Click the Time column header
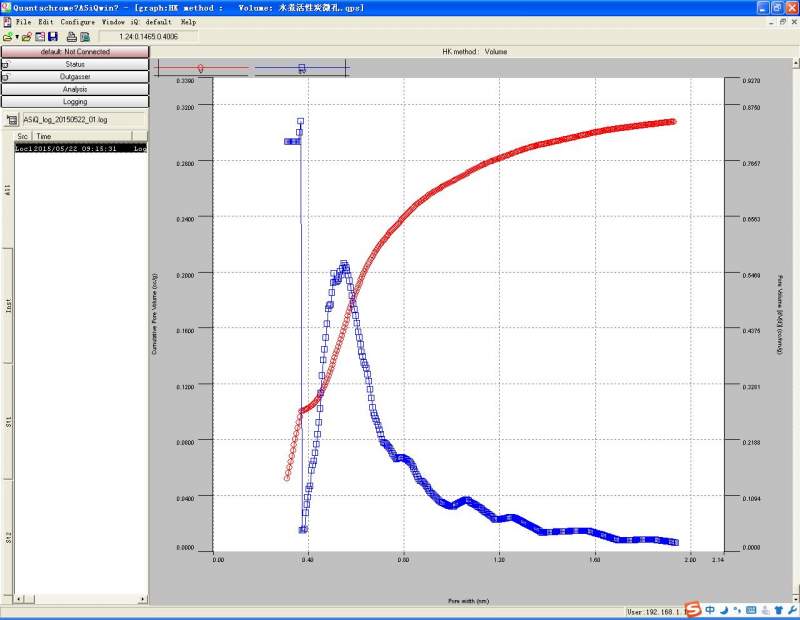Image resolution: width=800 pixels, height=620 pixels. (x=82, y=136)
